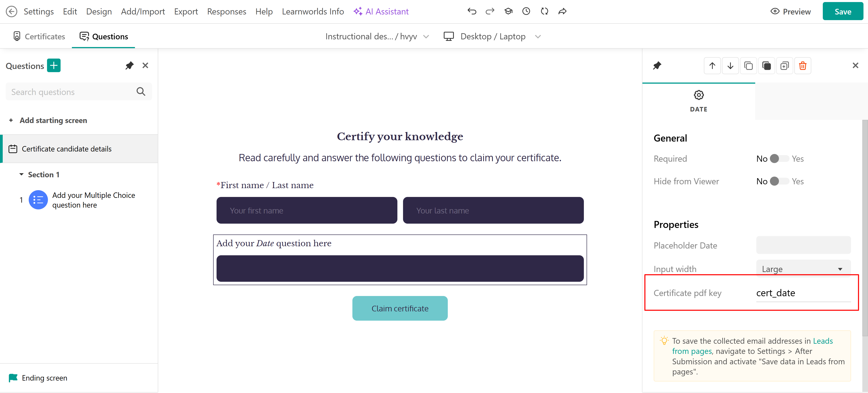The height and width of the screenshot is (393, 868).
Task: Click the green add question plus button
Action: click(54, 65)
